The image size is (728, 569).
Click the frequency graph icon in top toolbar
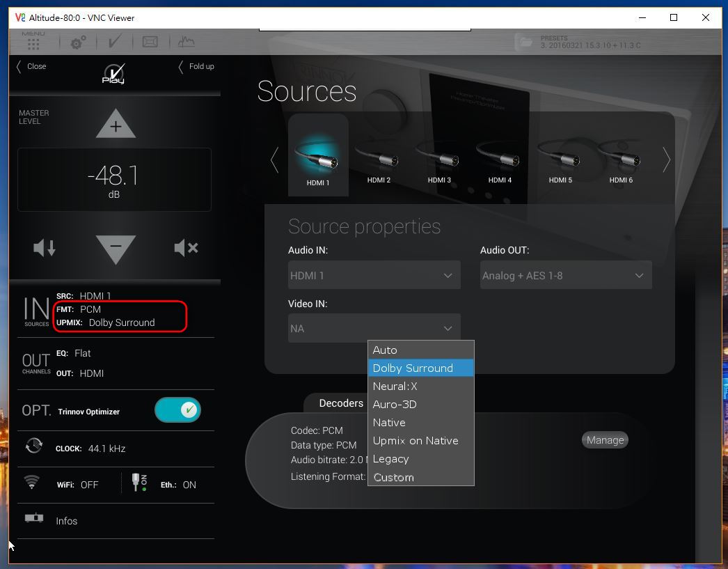click(186, 42)
